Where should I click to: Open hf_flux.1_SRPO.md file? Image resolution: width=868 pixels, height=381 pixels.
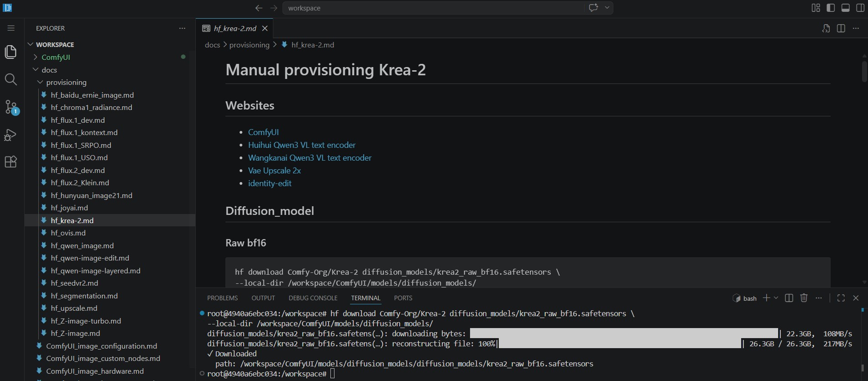pos(81,145)
